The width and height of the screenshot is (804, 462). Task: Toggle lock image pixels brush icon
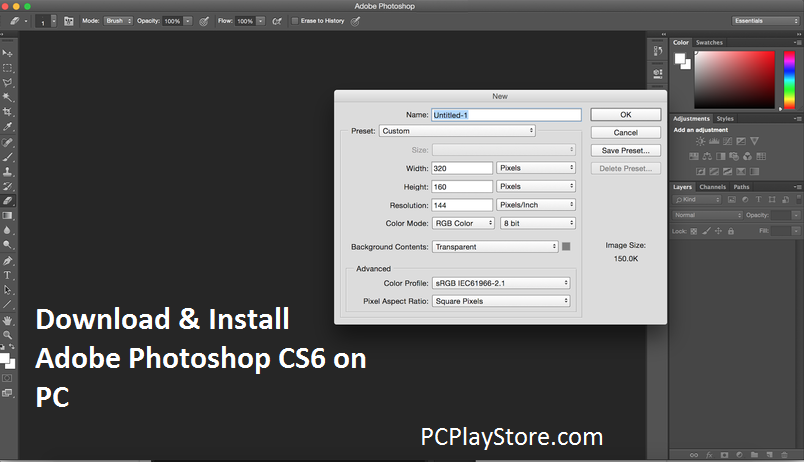pyautogui.click(x=706, y=231)
